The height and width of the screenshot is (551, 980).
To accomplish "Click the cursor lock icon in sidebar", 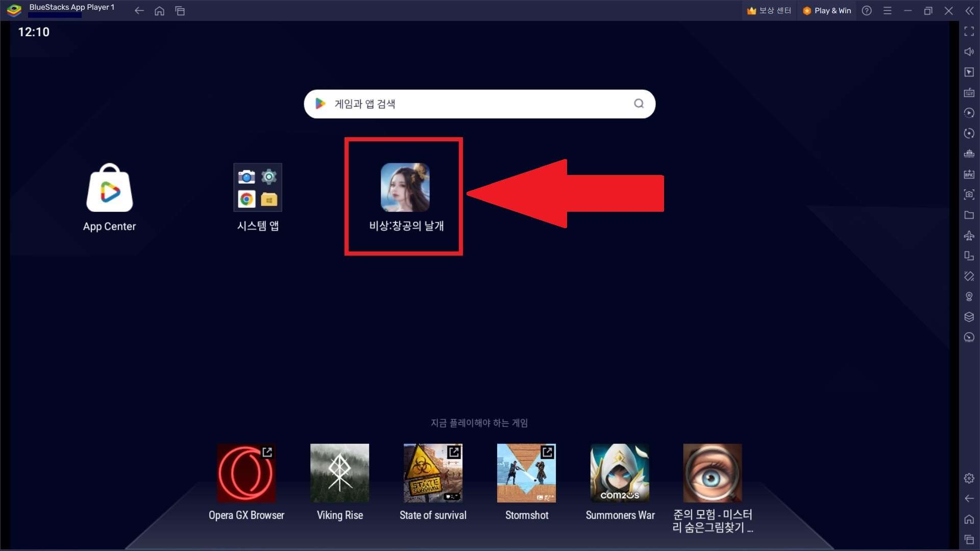I will [969, 72].
